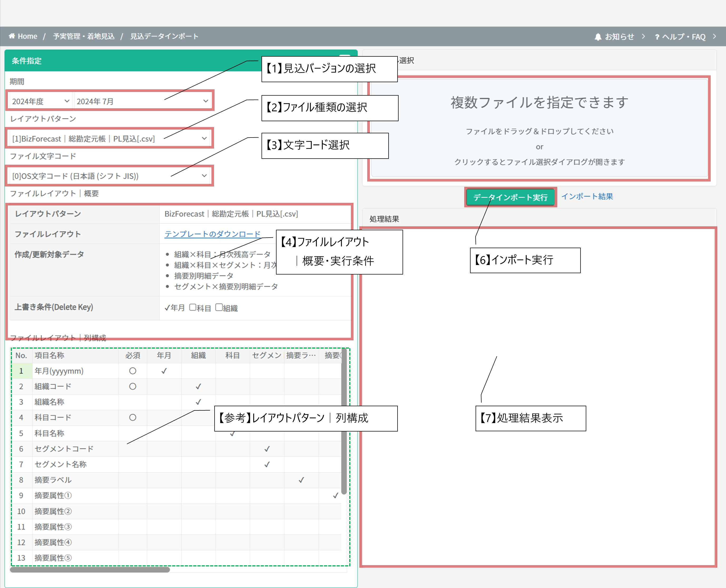Click the ヘルプ・FAQ question mark icon

click(657, 37)
